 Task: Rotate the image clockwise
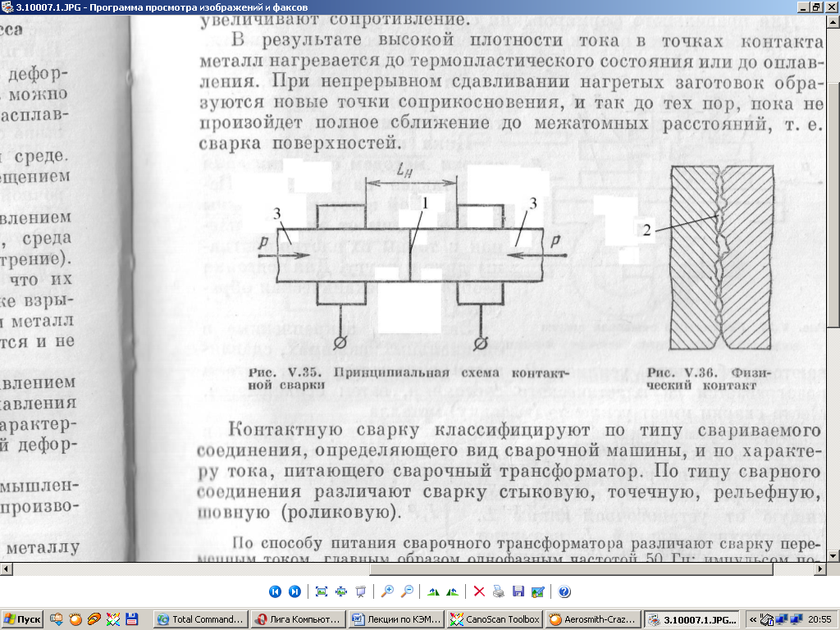[433, 591]
